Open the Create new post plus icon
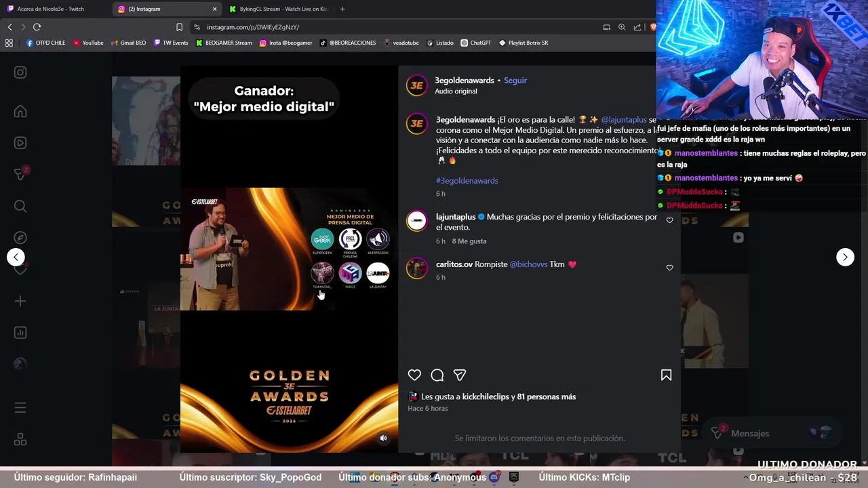The width and height of the screenshot is (868, 488). click(20, 301)
